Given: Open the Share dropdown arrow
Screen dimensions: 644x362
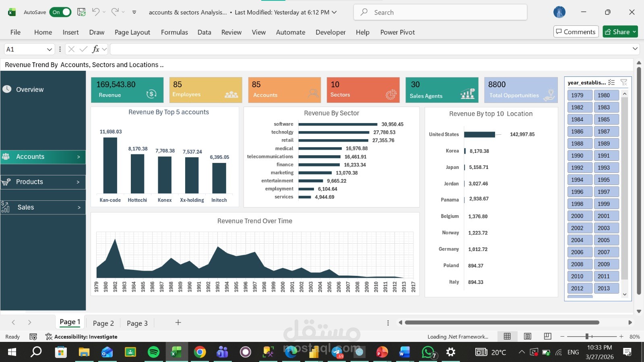Looking at the screenshot, I should pos(634,31).
